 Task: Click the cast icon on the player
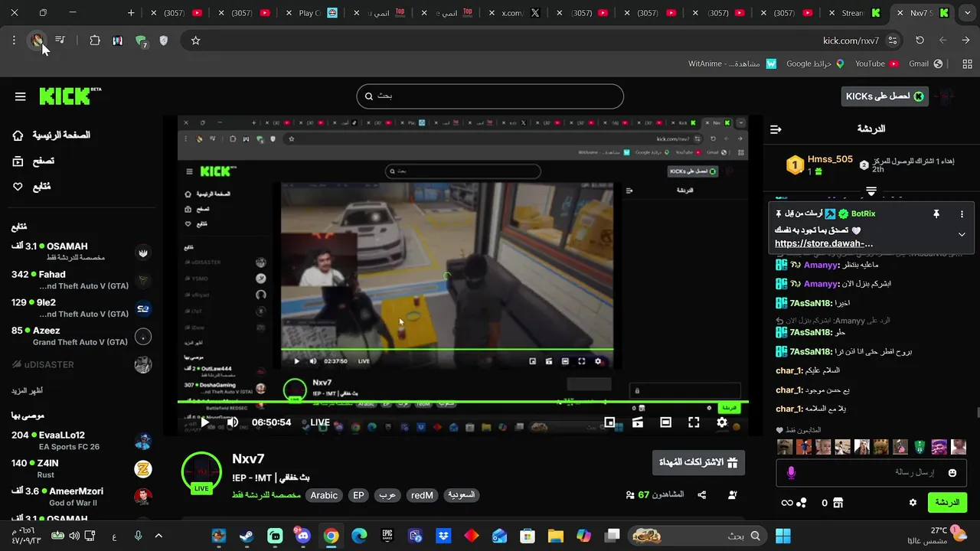coord(637,422)
